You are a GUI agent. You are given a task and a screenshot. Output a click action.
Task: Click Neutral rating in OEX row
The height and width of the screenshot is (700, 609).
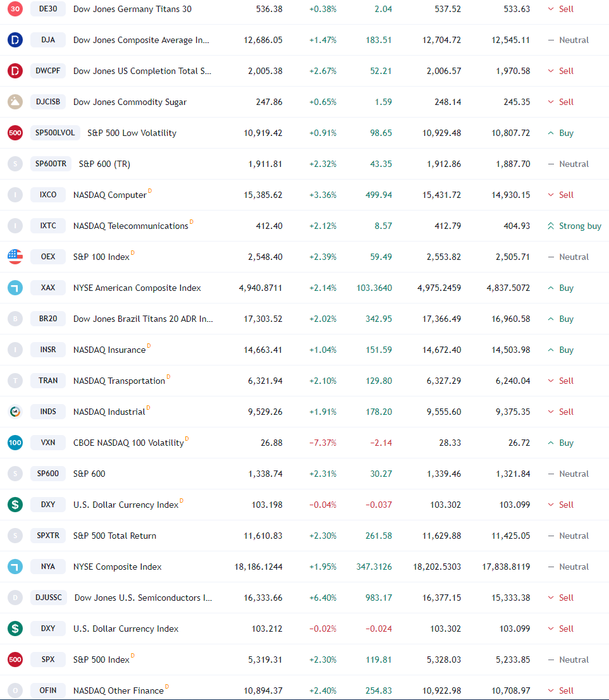[x=569, y=257]
